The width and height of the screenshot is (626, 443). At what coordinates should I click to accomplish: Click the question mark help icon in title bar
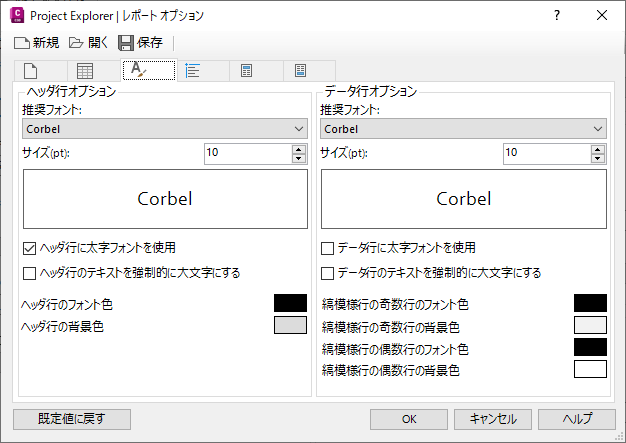point(557,15)
